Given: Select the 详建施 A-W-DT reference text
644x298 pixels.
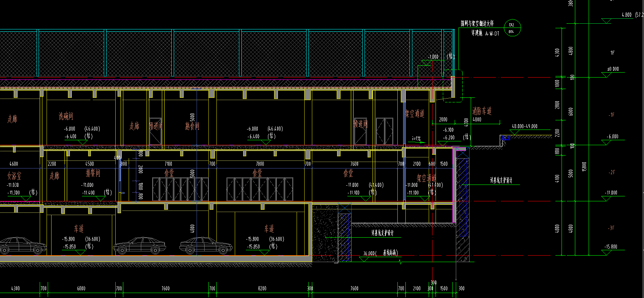Looking at the screenshot, I should pyautogui.click(x=485, y=34).
